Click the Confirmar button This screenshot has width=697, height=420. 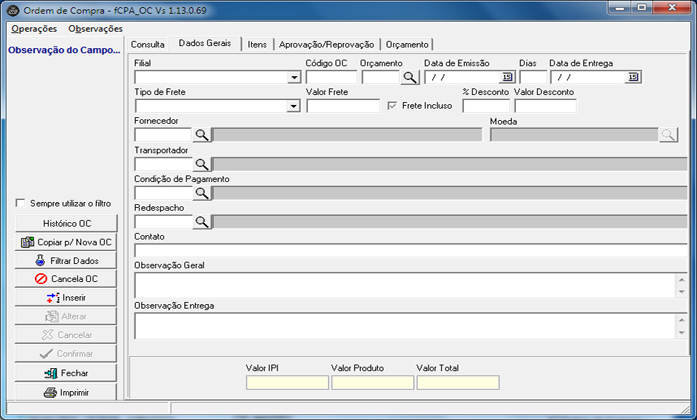66,354
